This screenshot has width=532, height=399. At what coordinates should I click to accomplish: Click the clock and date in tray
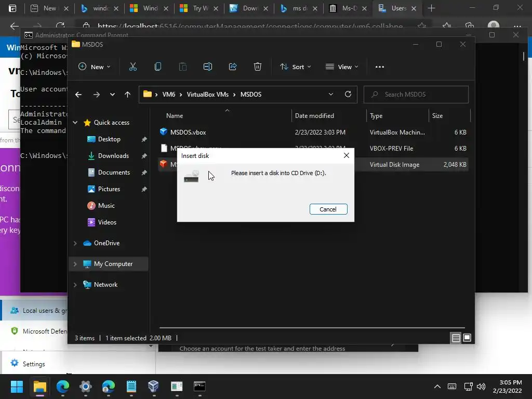(507, 387)
